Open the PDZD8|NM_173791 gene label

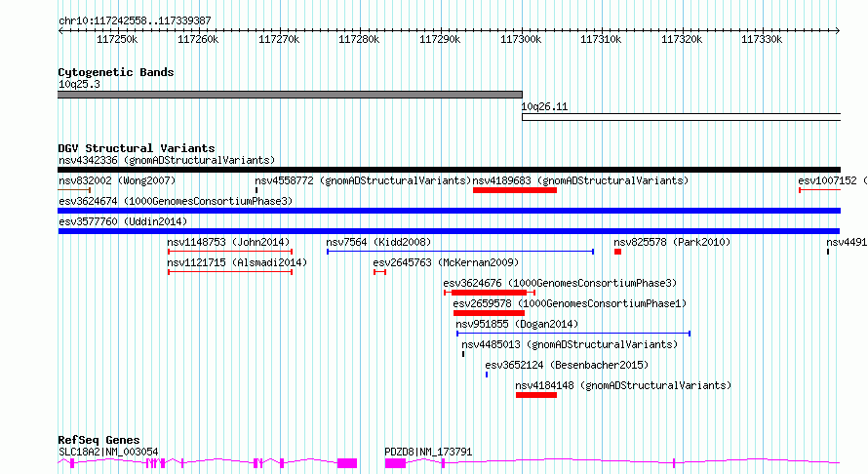pyautogui.click(x=428, y=452)
